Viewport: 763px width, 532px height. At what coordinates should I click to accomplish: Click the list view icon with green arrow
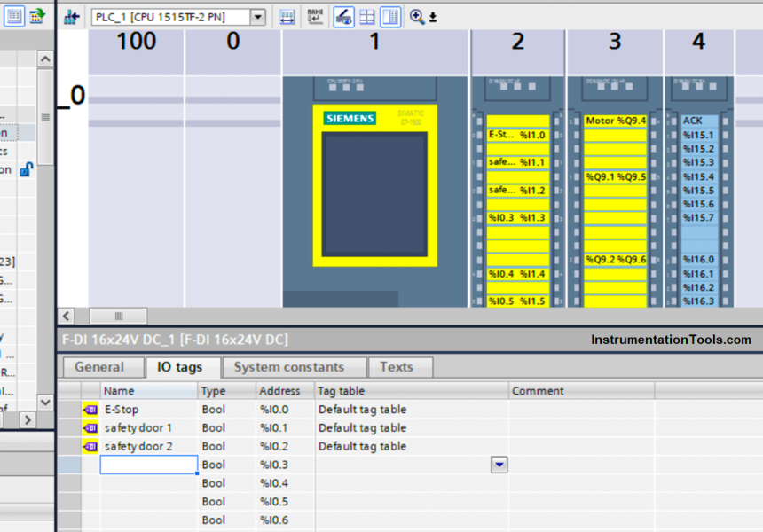coord(37,16)
